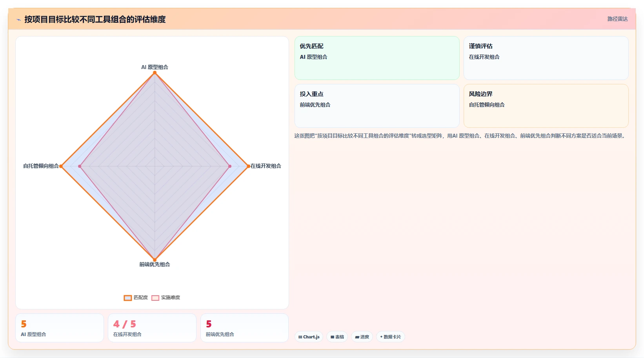Open the 风险边界 card
This screenshot has height=358, width=644.
coord(546,106)
